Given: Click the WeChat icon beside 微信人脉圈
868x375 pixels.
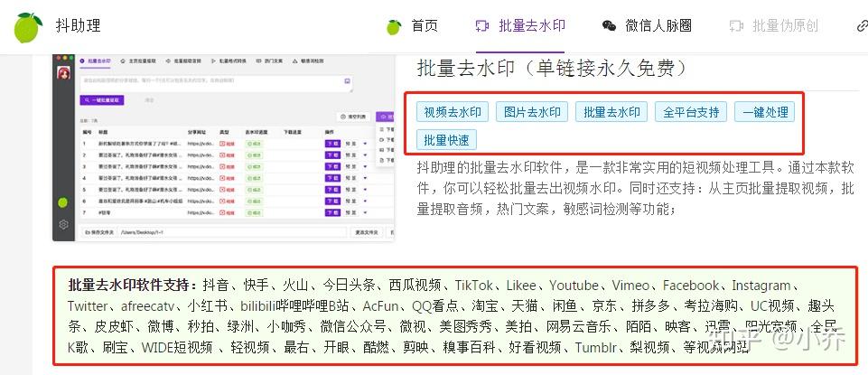Looking at the screenshot, I should tap(609, 26).
